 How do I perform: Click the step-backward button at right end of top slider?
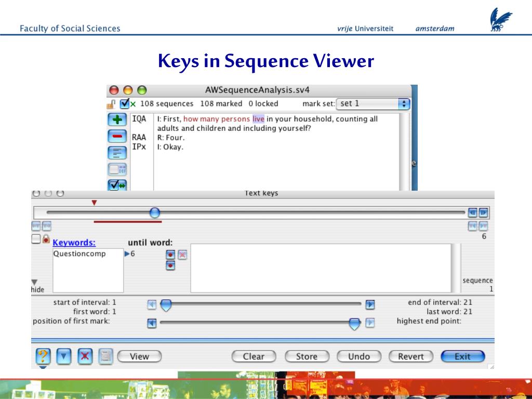[x=472, y=212]
